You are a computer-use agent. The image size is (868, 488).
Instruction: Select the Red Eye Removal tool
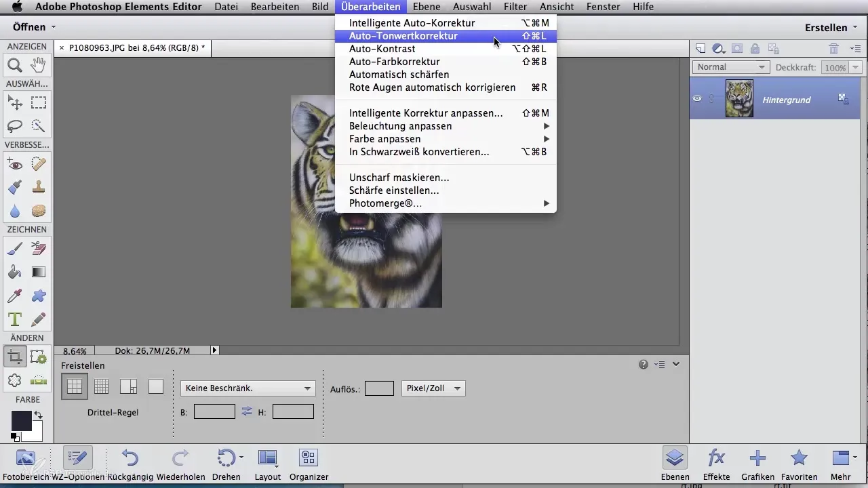(14, 164)
